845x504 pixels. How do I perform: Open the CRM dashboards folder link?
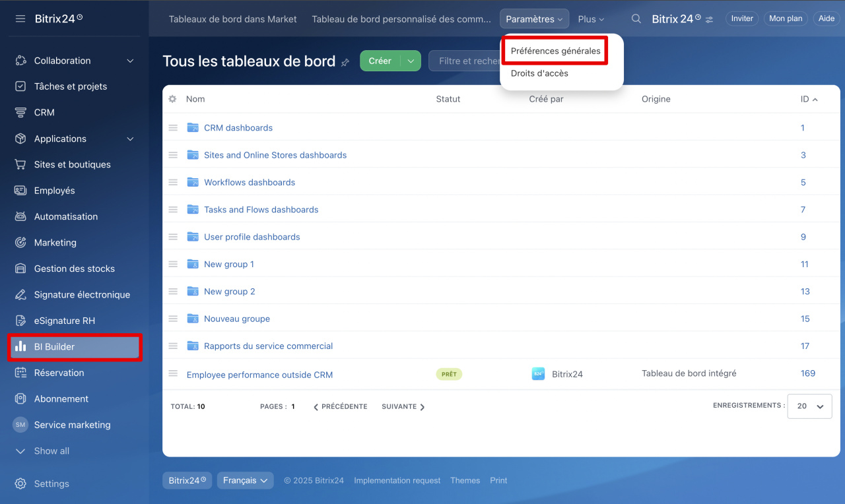(238, 128)
